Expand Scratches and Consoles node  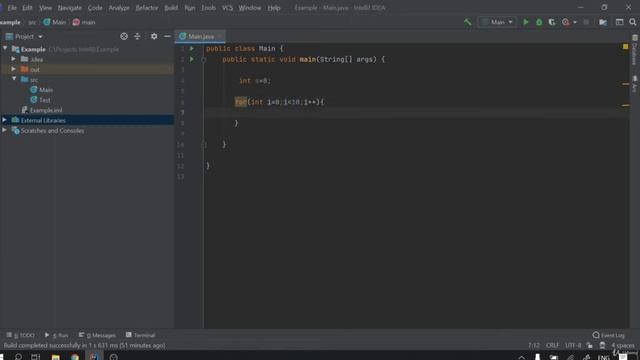tap(4, 130)
